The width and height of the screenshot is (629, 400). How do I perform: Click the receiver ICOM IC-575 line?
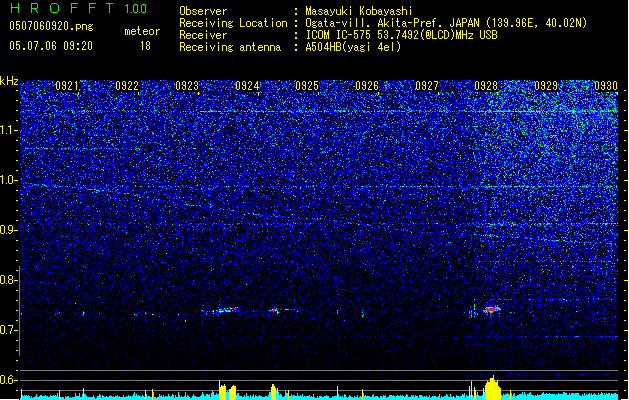pos(401,35)
